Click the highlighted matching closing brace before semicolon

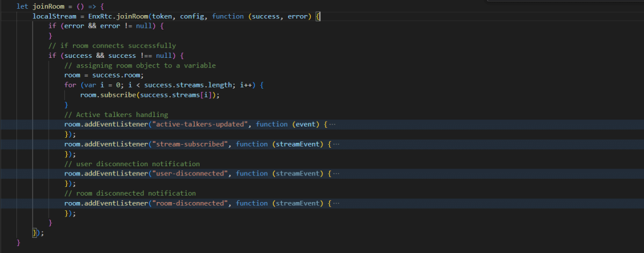pos(35,233)
